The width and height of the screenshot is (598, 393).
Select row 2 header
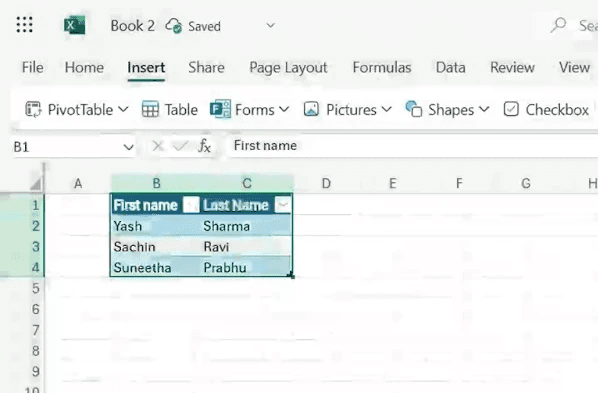(22, 226)
